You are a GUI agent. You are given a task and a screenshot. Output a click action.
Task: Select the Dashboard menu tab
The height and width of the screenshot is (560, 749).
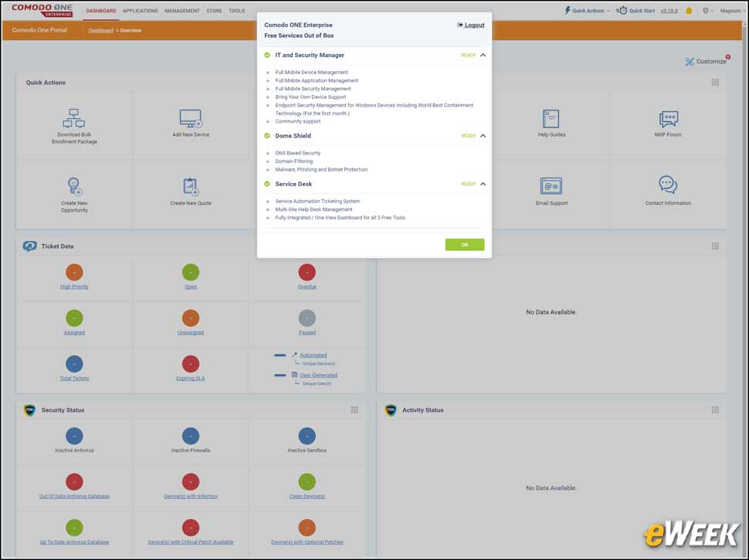coord(101,11)
